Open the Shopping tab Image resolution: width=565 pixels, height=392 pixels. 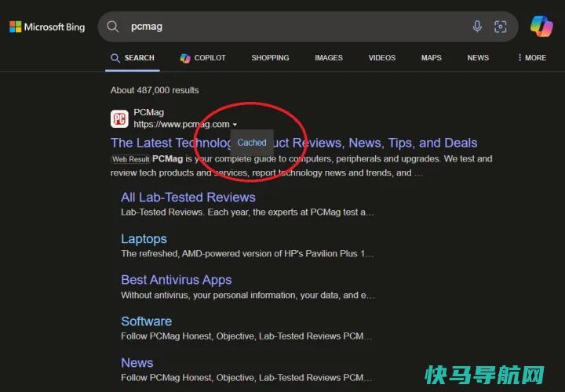[270, 58]
